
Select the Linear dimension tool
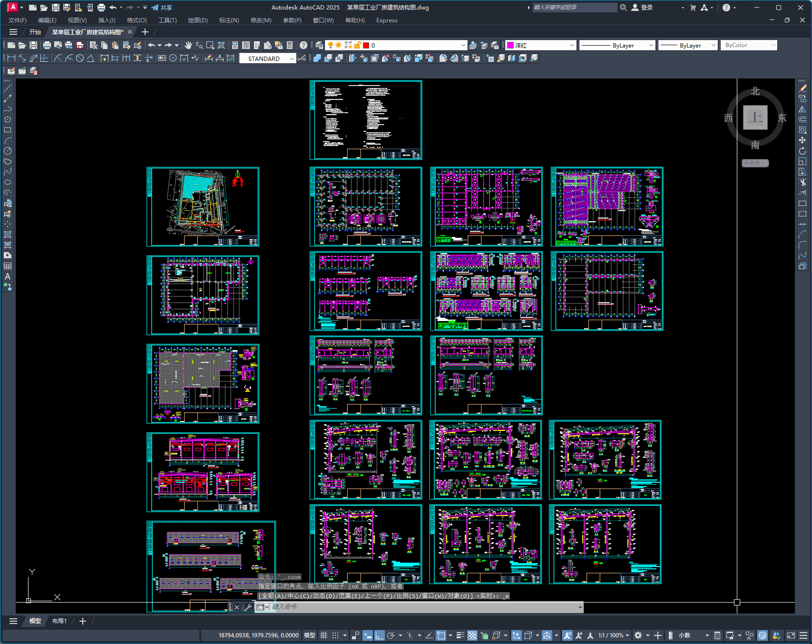click(11, 58)
